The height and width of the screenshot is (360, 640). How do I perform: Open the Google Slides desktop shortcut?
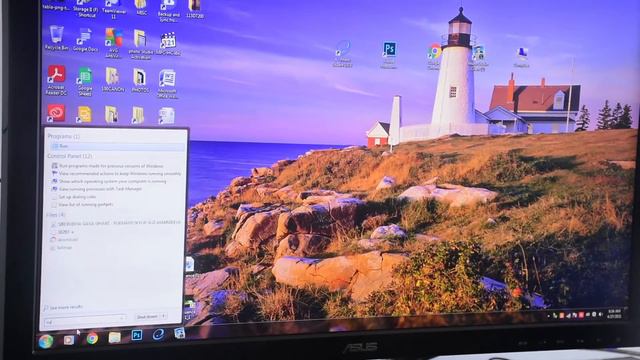click(84, 114)
